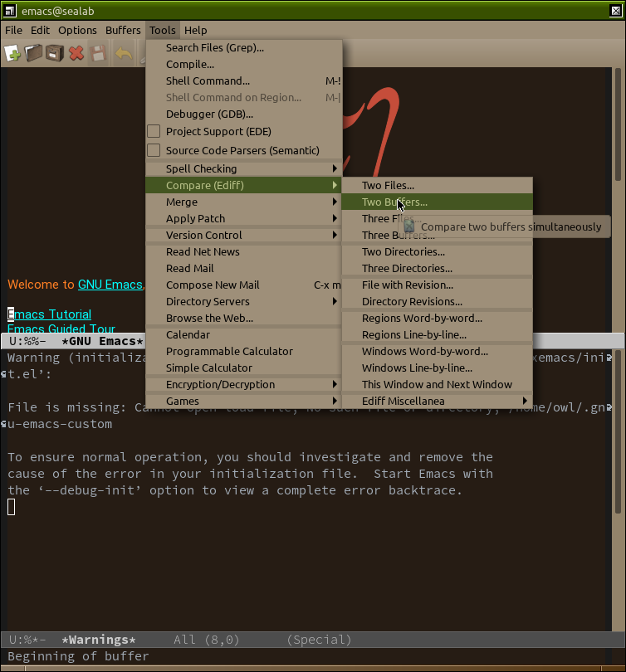Open the File menu
This screenshot has height=672, width=626.
pyautogui.click(x=13, y=31)
